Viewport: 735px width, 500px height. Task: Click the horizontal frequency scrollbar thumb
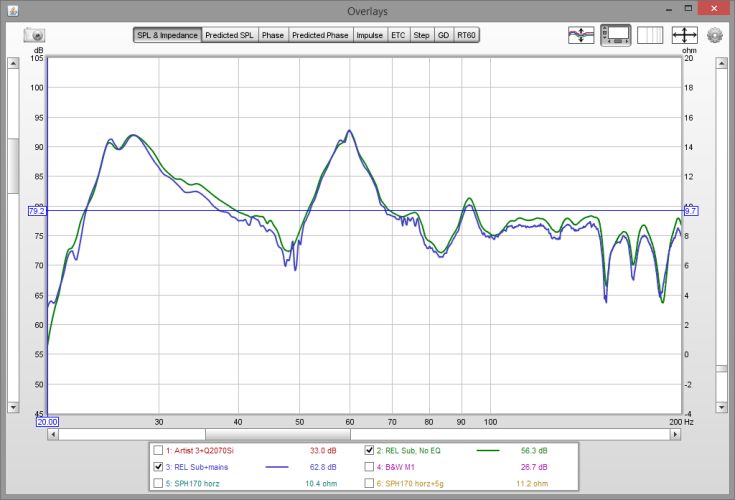[278, 434]
